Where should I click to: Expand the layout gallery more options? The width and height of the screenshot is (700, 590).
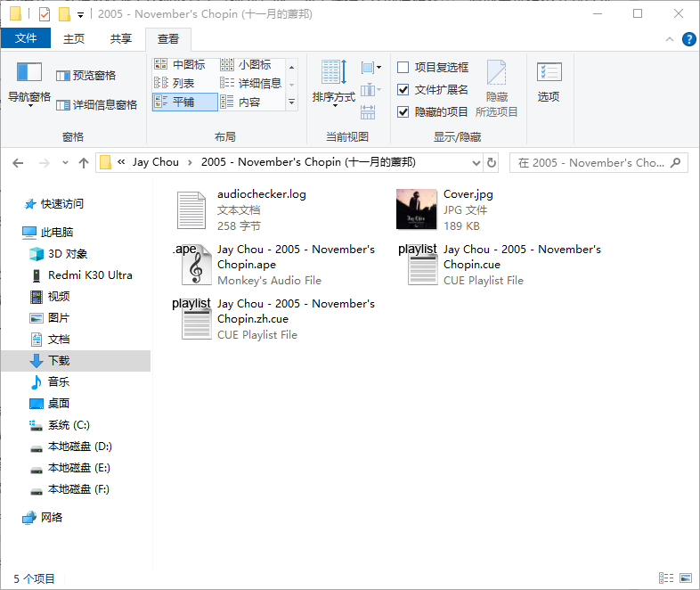[x=291, y=102]
